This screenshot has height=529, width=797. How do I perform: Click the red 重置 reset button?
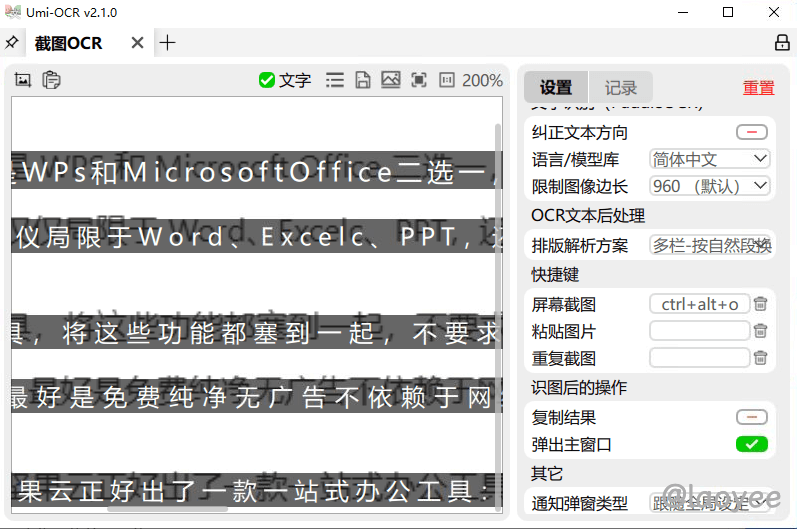(758, 88)
